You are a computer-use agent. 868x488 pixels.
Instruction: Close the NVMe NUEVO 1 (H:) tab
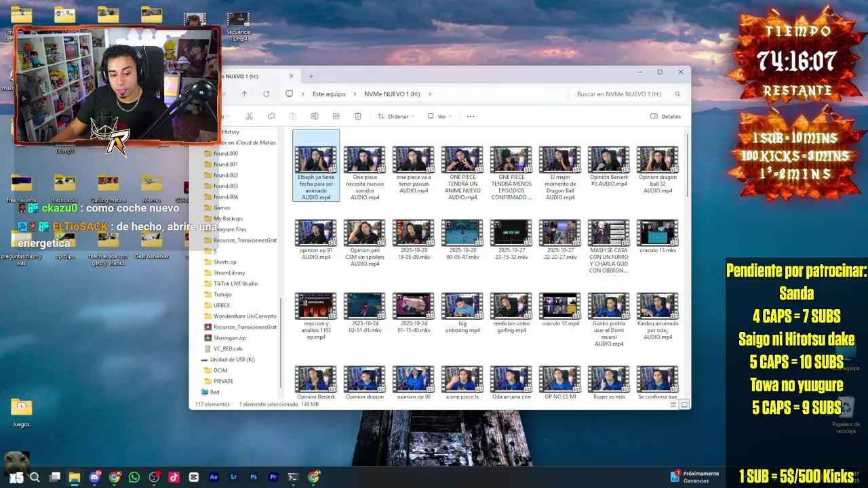pos(292,76)
